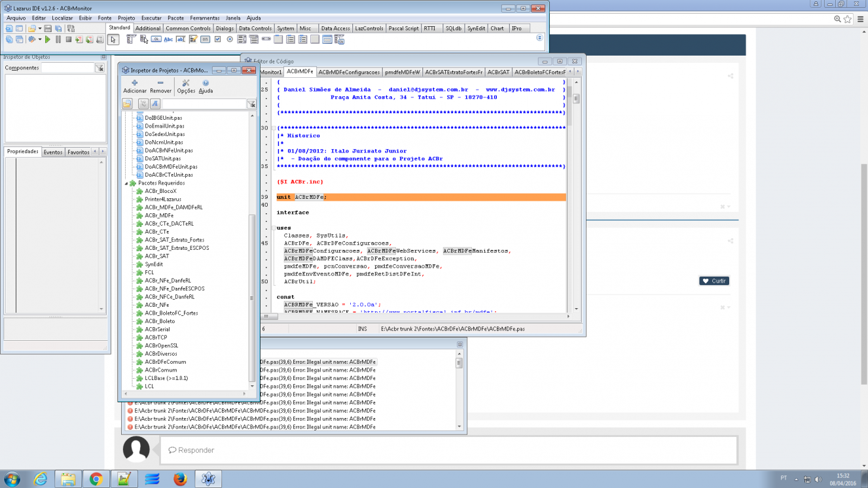868x488 pixels.
Task: Switch to the ACBrSAT editor tab
Action: tap(498, 72)
